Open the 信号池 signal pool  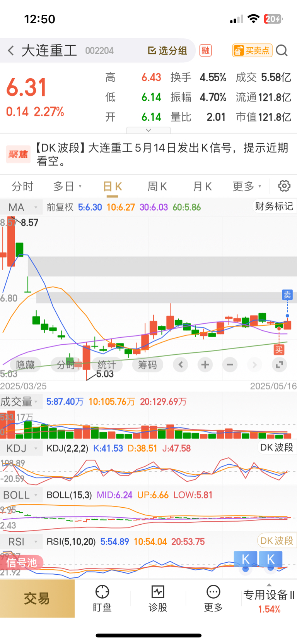pos(22,563)
